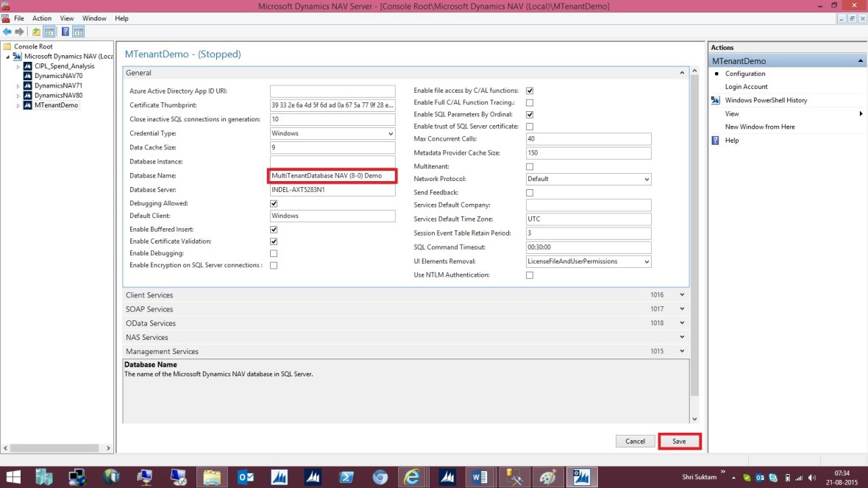Image resolution: width=868 pixels, height=488 pixels.
Task: Toggle the Show/Hide Action Pane icon
Action: tap(78, 32)
